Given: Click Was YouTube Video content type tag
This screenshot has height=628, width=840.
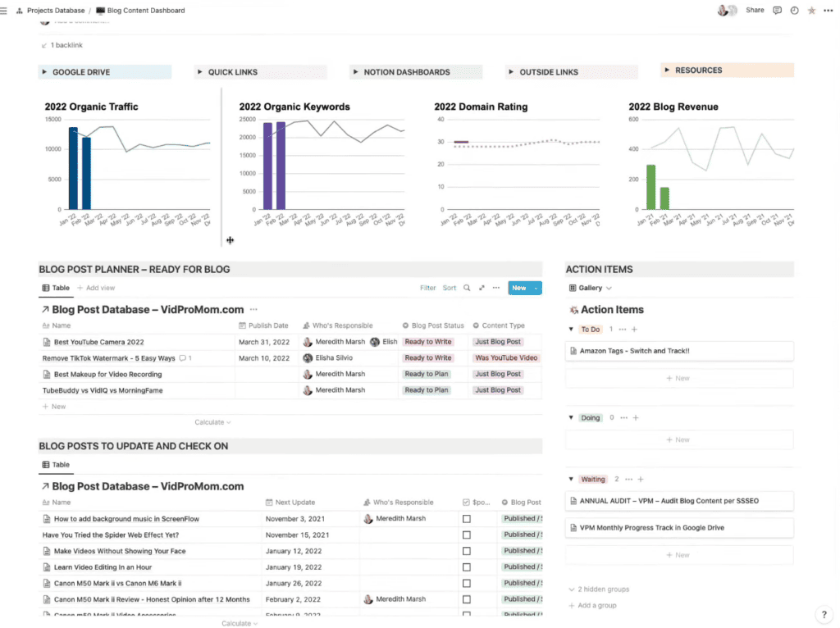Looking at the screenshot, I should click(506, 358).
